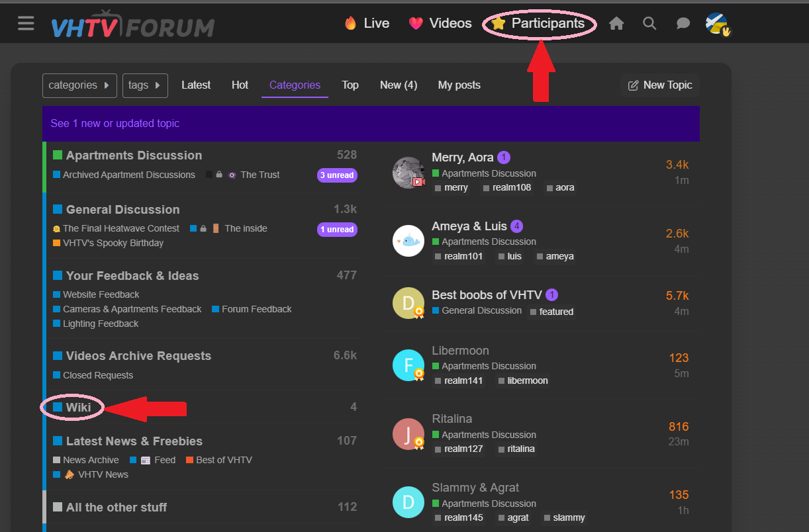Click the Merry, Aora poster avatar

pos(408,173)
